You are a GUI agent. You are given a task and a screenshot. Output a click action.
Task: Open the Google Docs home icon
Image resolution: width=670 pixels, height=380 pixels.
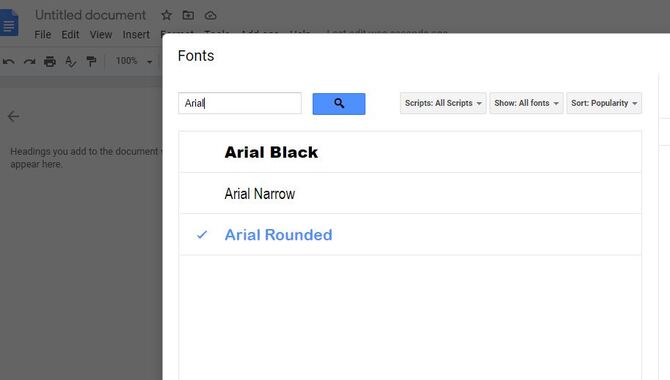tap(9, 22)
